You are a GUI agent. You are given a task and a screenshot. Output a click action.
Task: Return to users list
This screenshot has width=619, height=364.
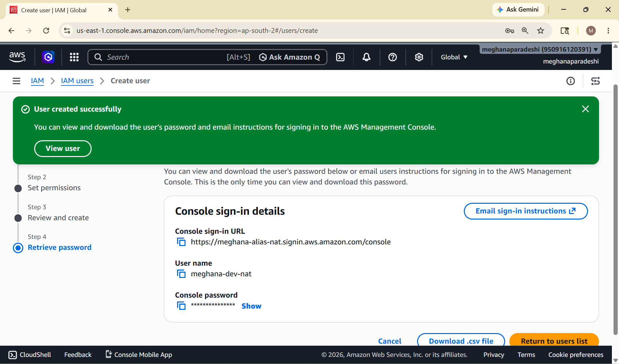point(554,340)
